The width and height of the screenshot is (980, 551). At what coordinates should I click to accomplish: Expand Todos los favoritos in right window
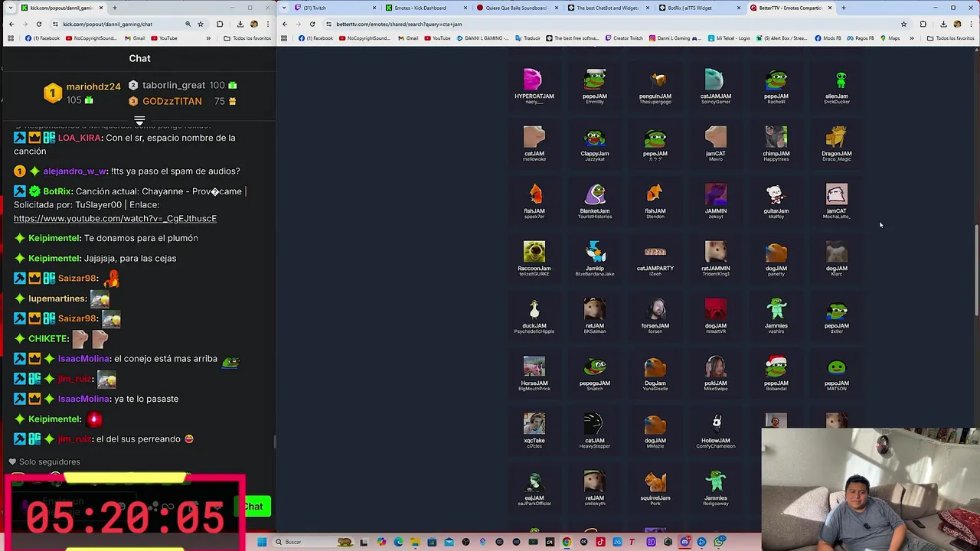point(951,38)
